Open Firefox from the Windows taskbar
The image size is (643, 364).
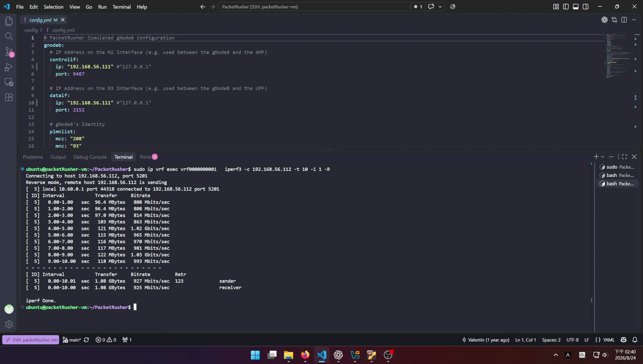coord(305,355)
